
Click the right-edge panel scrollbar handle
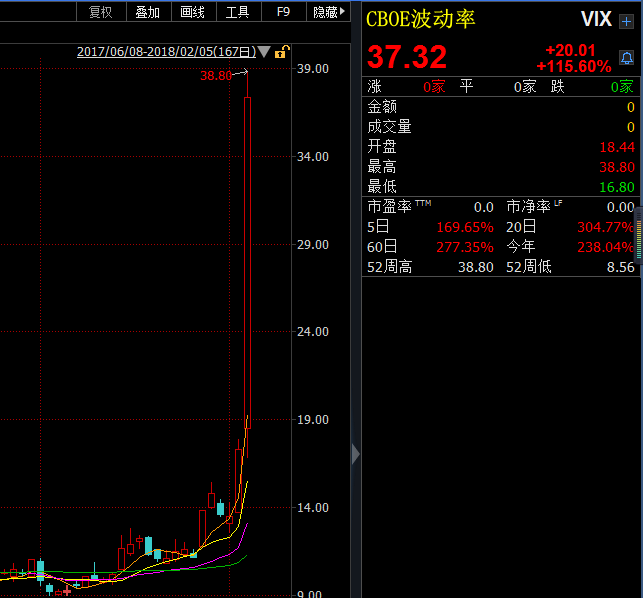638,219
